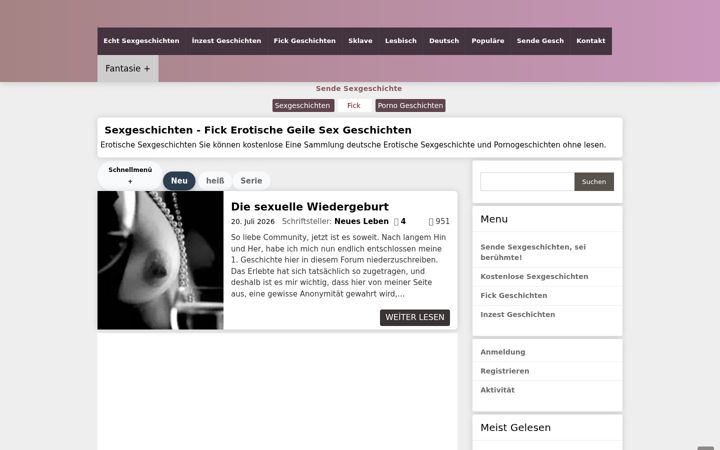Image resolution: width=720 pixels, height=450 pixels.
Task: Select the Lesbisch nav item
Action: point(400,41)
